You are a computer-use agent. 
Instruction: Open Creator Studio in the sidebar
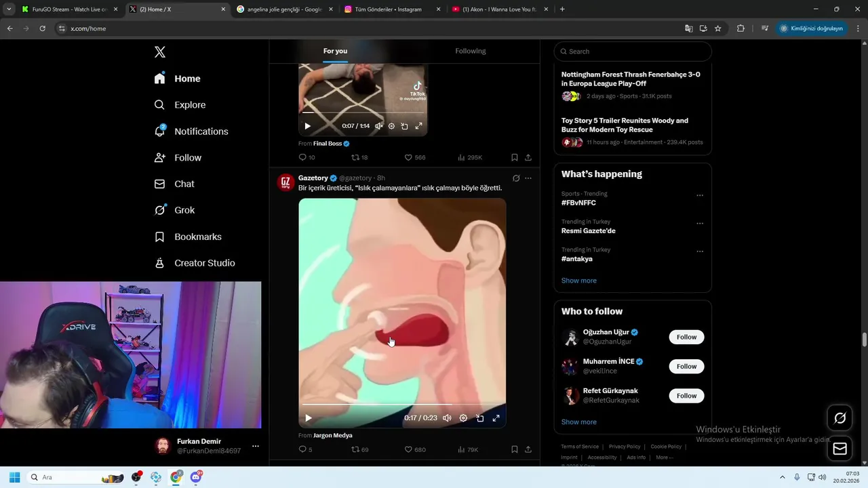pyautogui.click(x=195, y=263)
